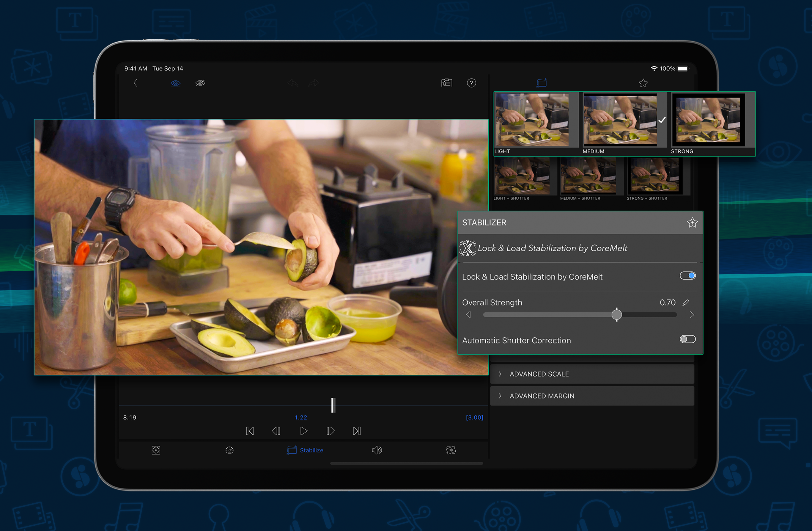Step forward one frame

(x=330, y=431)
